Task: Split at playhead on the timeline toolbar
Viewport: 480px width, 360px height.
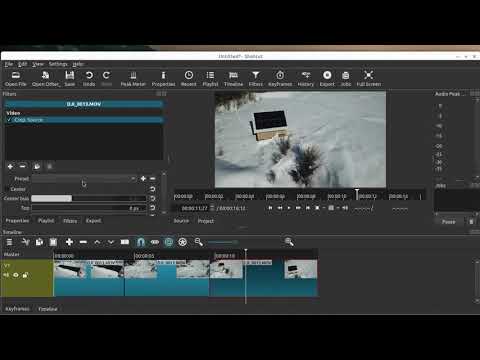Action: point(125,242)
